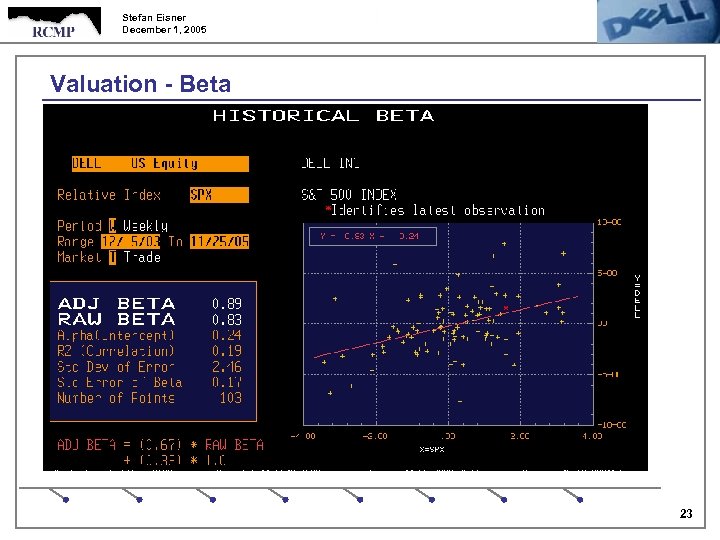Viewport: 720px width, 540px height.
Task: Click the R2 correlation value 0.19
Action: [x=227, y=351]
